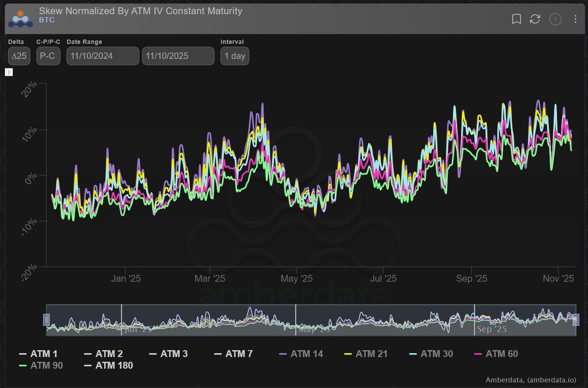588x388 pixels.
Task: Click the Sep '25 label in navigator
Action: click(491, 329)
